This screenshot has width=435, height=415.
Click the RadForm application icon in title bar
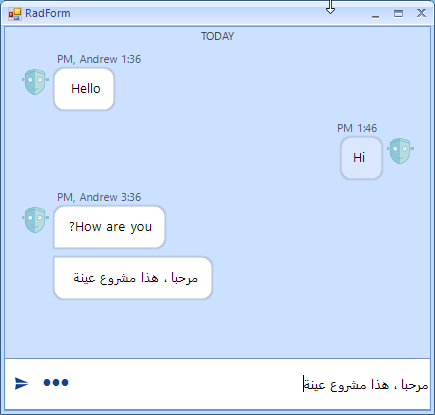(15, 14)
